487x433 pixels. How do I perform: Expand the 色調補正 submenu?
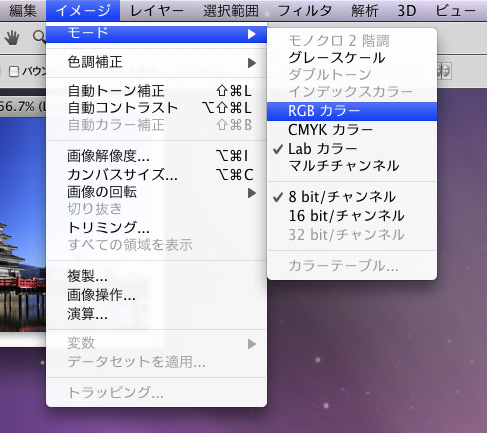(156, 62)
